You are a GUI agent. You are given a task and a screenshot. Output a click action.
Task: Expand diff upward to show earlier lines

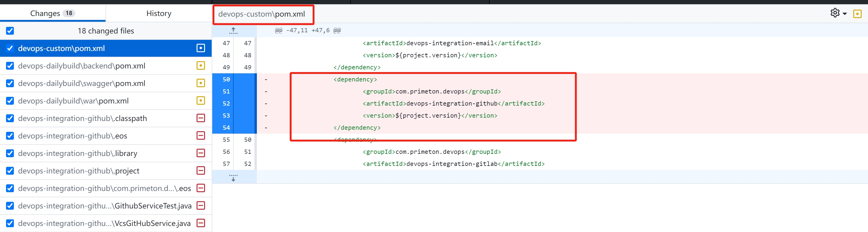pyautogui.click(x=233, y=31)
